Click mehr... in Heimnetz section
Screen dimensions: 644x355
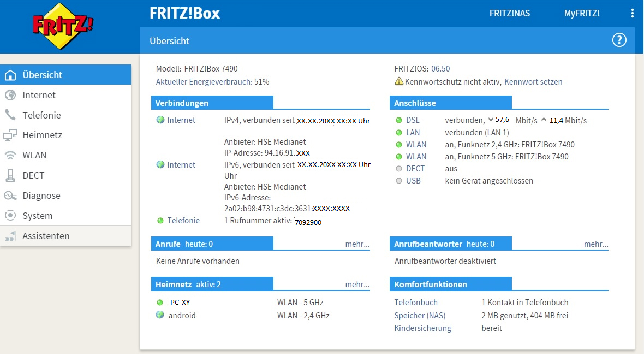(x=357, y=285)
